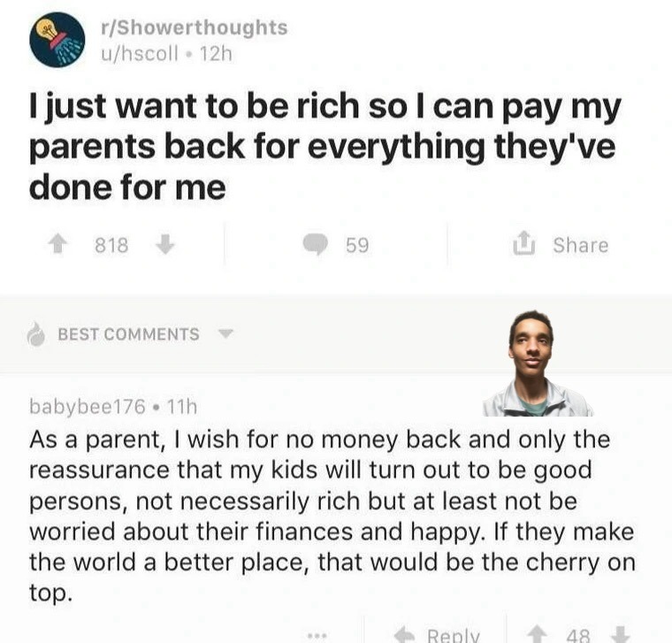
Task: Click the flame icon beside Best Comments
Action: pyautogui.click(x=36, y=334)
